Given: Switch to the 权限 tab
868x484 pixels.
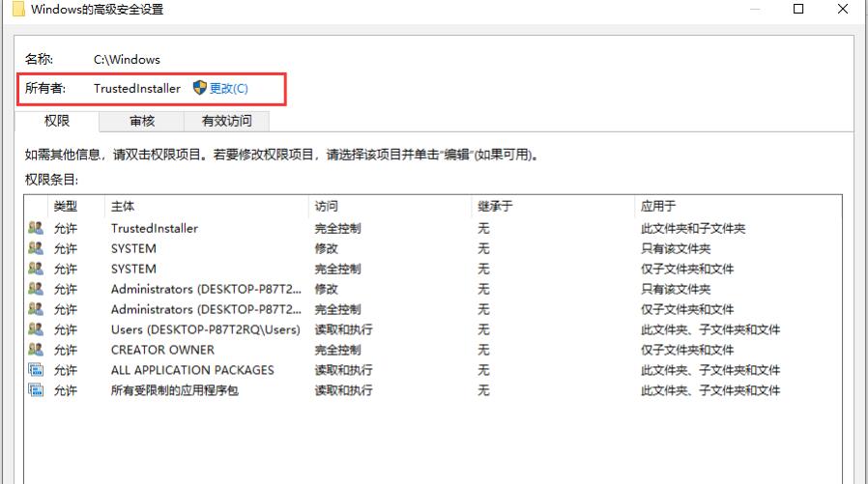Looking at the screenshot, I should point(57,121).
